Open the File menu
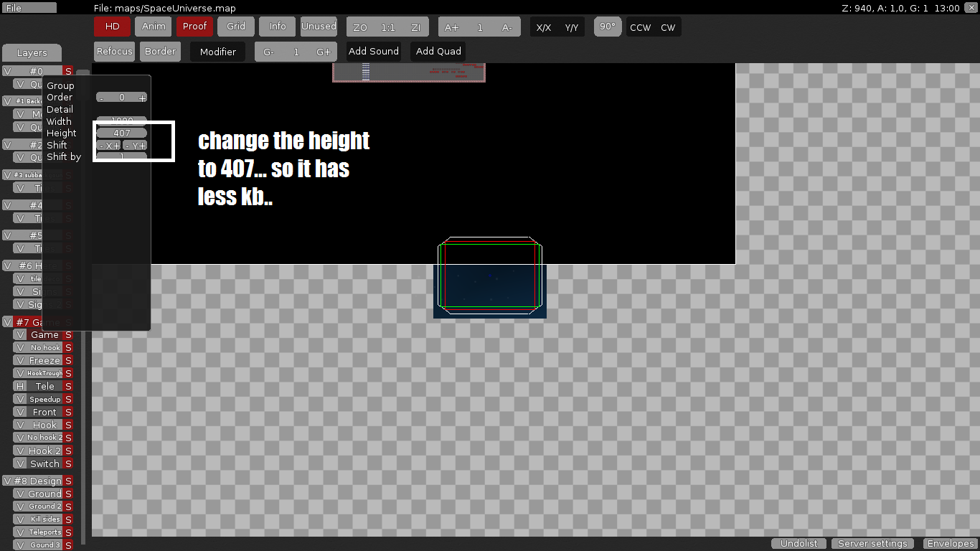Screen dimensions: 980x551 [x=29, y=8]
